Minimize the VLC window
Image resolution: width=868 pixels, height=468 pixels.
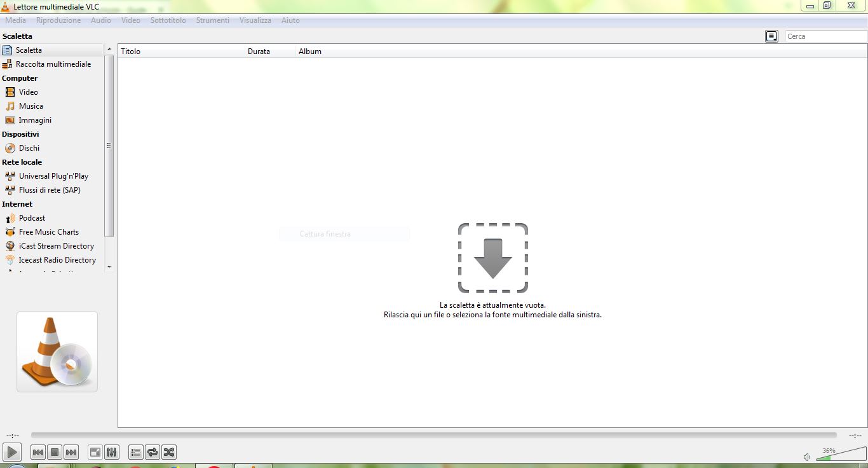810,6
